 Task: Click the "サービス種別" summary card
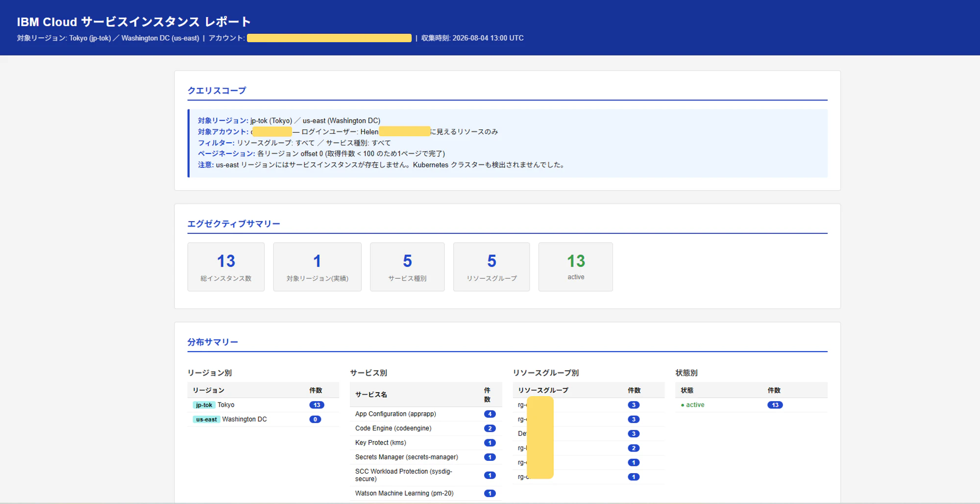pyautogui.click(x=407, y=267)
